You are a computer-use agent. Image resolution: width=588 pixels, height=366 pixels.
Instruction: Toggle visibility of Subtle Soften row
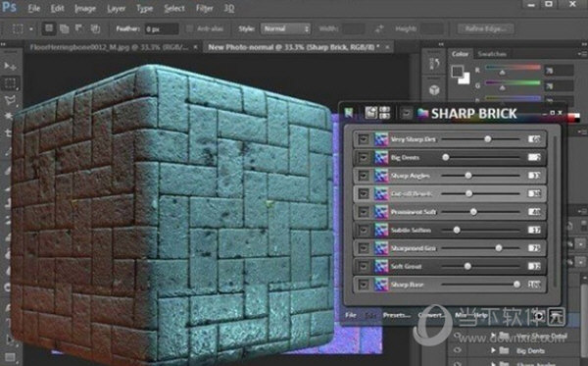click(x=363, y=230)
